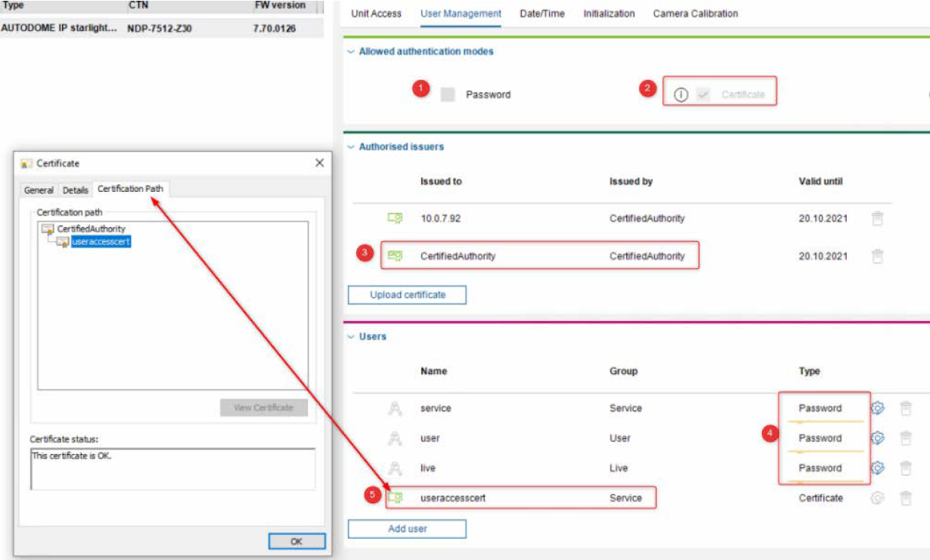Viewport: 930px width, 560px height.
Task: Click the 7.70.0126 firmware version cell
Action: pyautogui.click(x=274, y=29)
